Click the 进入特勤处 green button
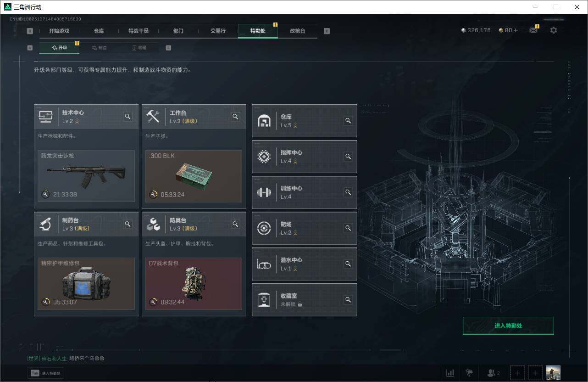 pyautogui.click(x=508, y=326)
